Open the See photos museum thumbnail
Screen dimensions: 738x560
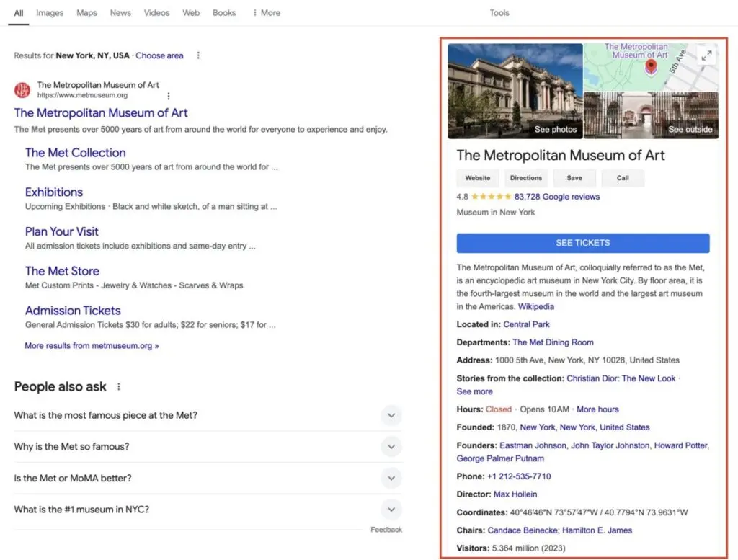[x=515, y=91]
